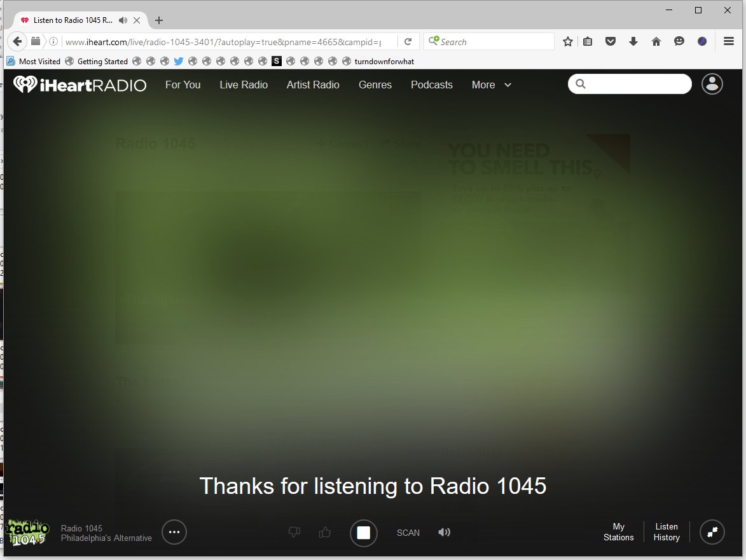Click the iHeartRadio logo
This screenshot has height=560, width=746.
point(80,85)
